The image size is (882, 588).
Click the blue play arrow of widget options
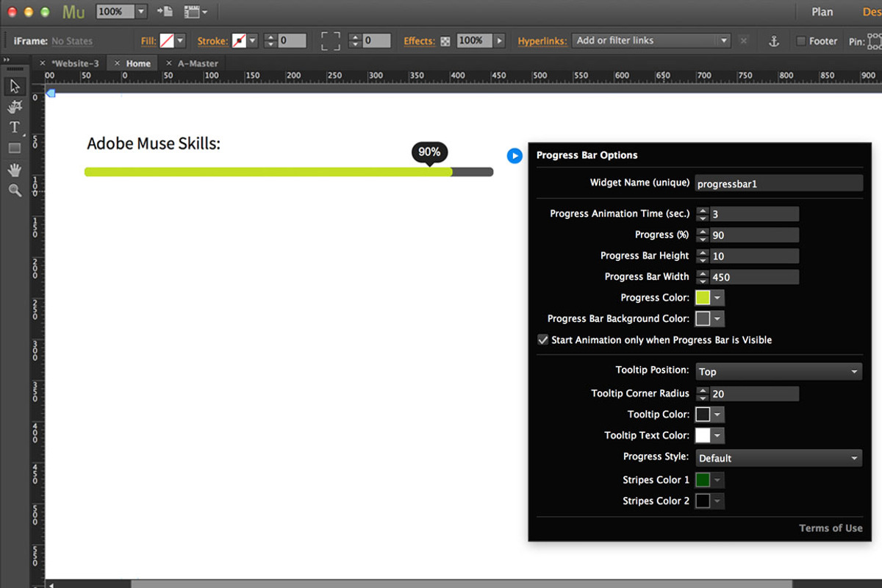tap(514, 155)
